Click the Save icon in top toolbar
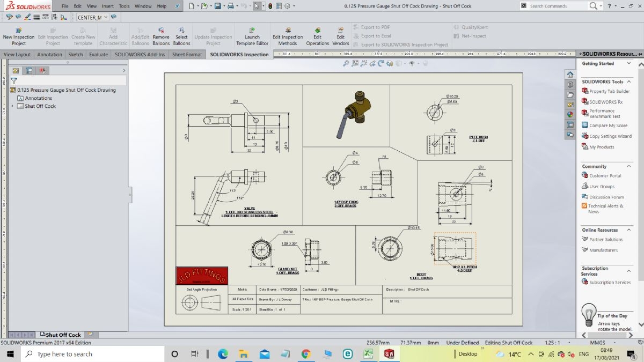This screenshot has width=644, height=362. coord(217,6)
